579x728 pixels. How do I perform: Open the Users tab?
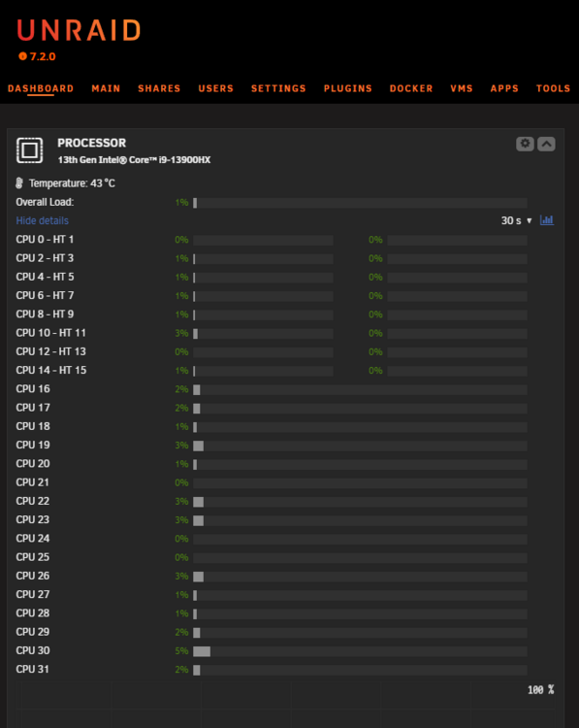tap(215, 88)
